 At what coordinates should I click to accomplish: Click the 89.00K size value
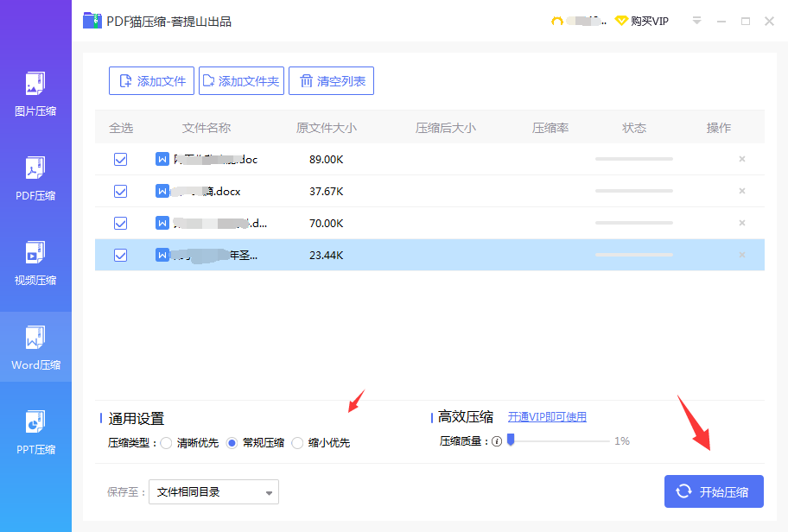[326, 159]
